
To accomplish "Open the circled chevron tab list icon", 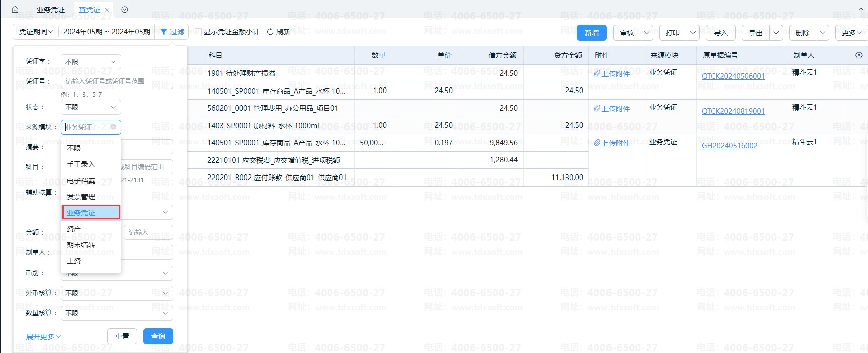I will [125, 10].
